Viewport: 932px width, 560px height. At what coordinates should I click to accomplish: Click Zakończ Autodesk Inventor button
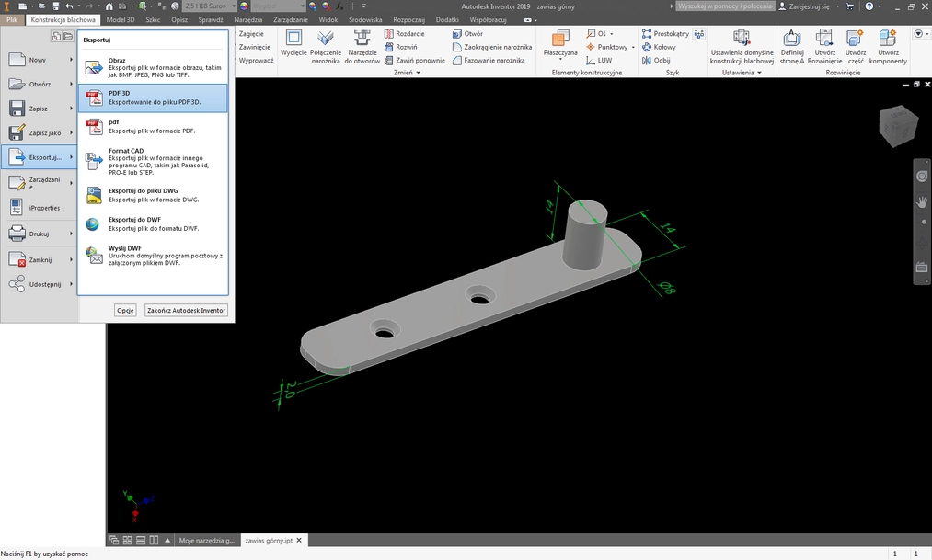click(185, 310)
